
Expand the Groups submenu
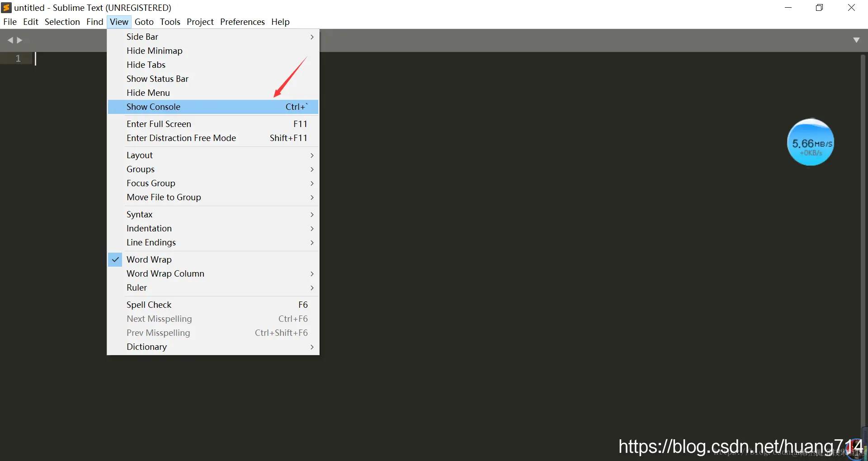pos(213,169)
